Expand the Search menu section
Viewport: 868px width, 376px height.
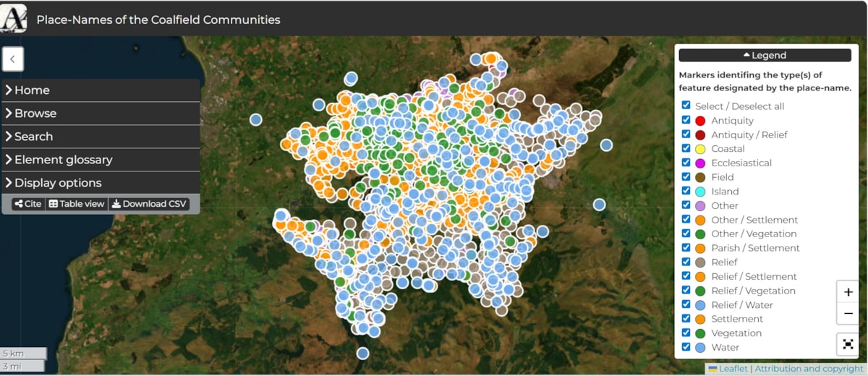pyautogui.click(x=101, y=137)
